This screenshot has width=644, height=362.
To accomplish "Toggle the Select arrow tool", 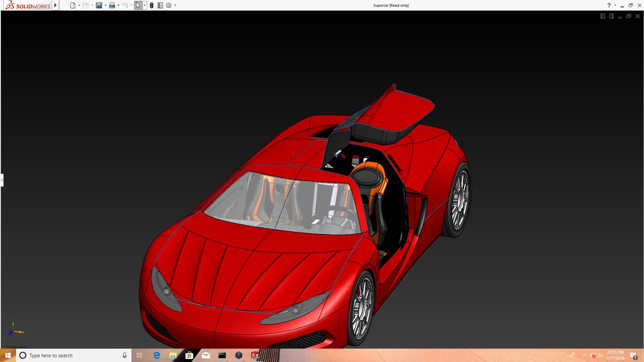I will (x=138, y=5).
